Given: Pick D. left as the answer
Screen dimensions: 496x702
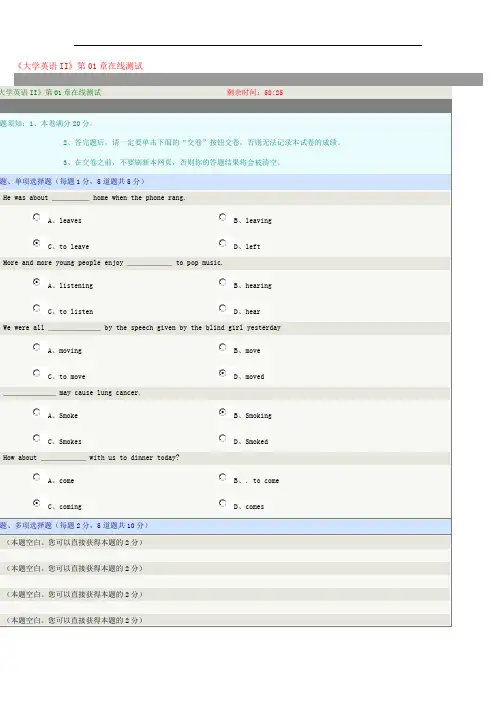Looking at the screenshot, I should (x=222, y=243).
